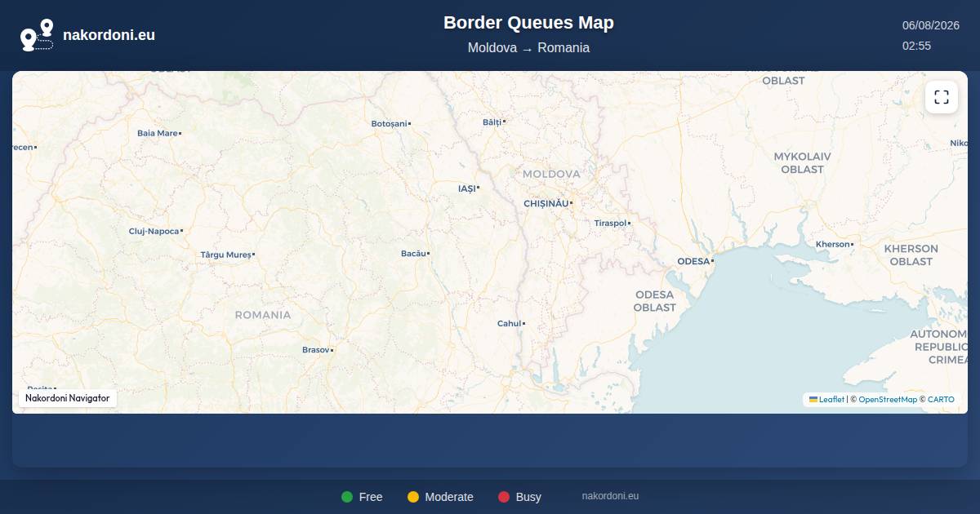Click the Tiraspol label on map
This screenshot has width=980, height=514.
[x=610, y=223]
